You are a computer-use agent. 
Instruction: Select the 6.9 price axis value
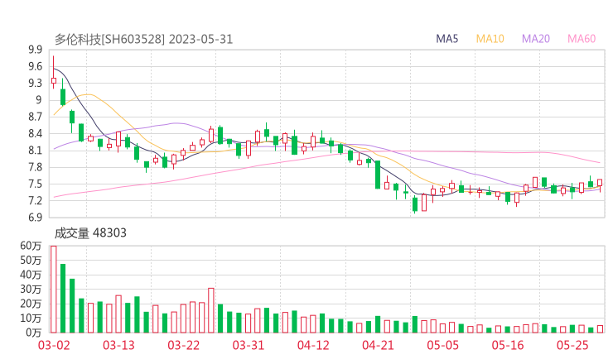click(35, 217)
